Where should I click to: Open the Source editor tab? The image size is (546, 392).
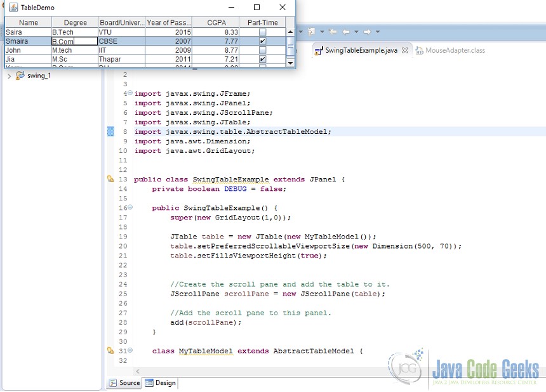pyautogui.click(x=124, y=383)
